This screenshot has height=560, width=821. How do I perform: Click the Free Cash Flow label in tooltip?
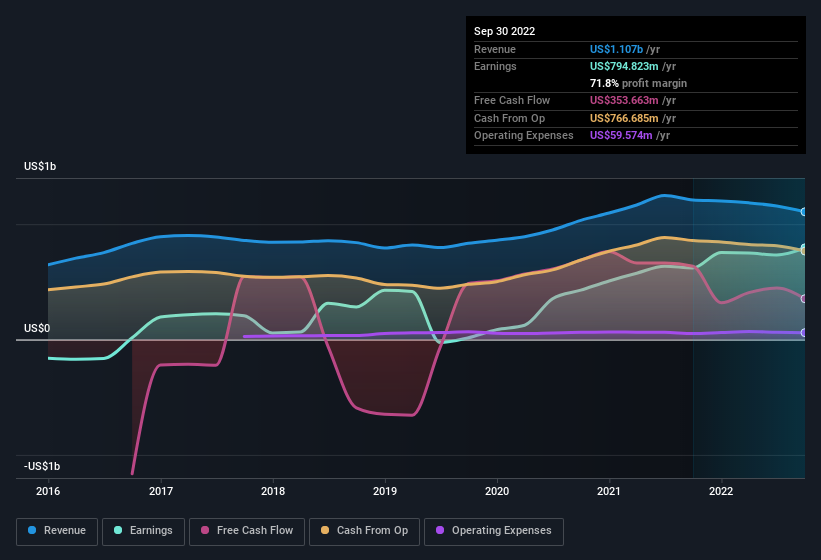click(512, 100)
